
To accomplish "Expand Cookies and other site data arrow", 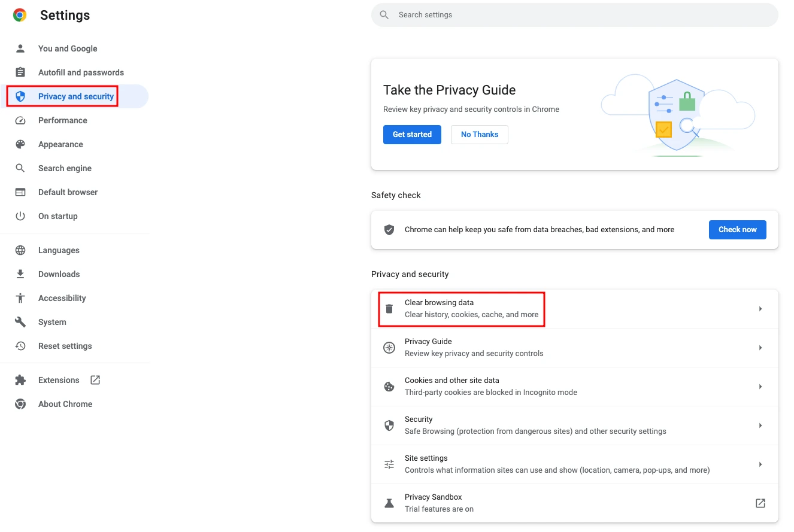I will point(760,387).
